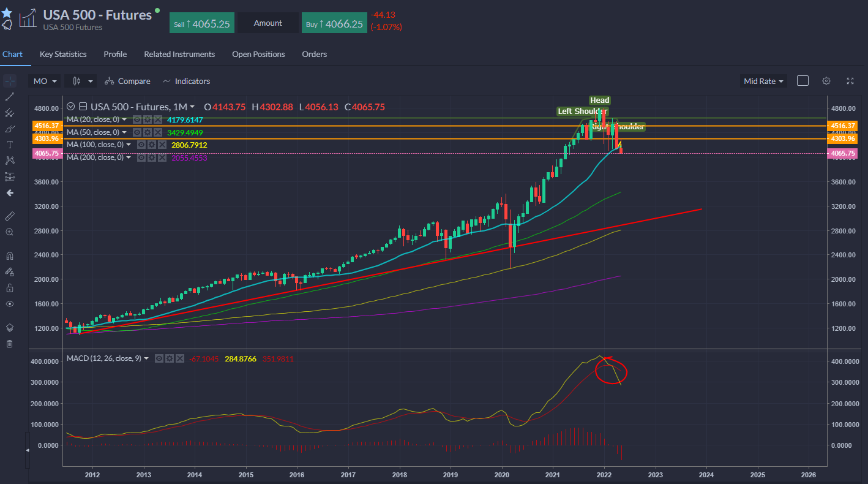Click the Buy 4066.25 button
This screenshot has height=484, width=868.
click(334, 23)
